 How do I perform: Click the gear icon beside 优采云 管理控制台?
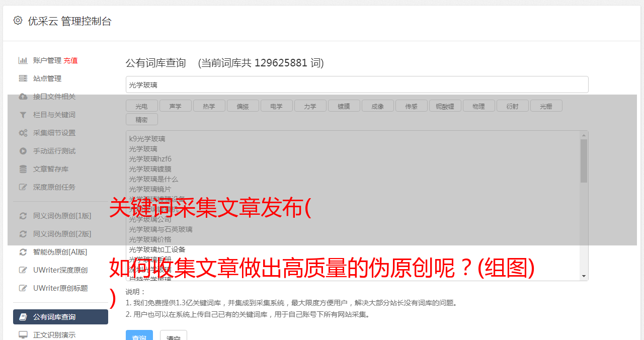pos(18,21)
